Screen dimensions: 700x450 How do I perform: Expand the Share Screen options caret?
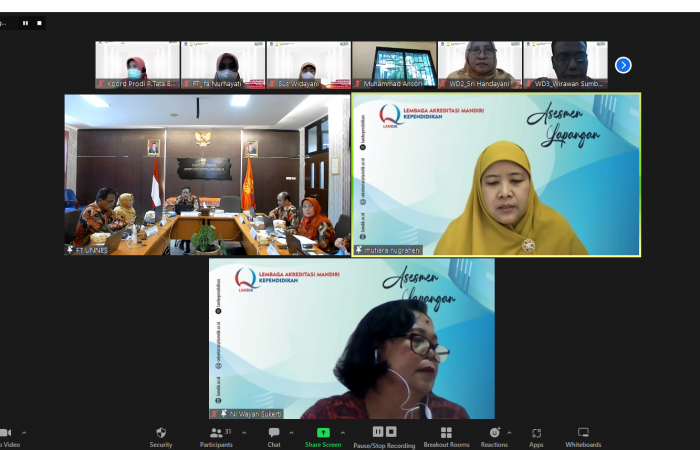pos(342,432)
